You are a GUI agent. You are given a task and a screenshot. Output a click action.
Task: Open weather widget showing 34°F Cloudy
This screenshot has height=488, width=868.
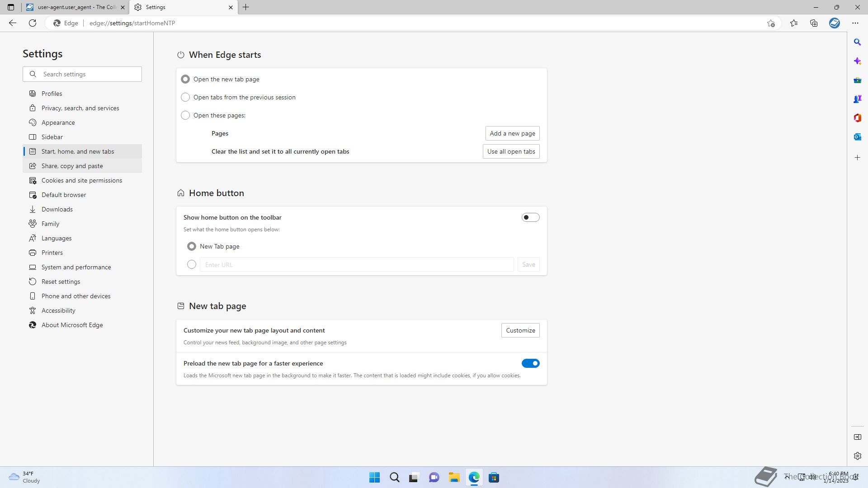click(x=25, y=477)
